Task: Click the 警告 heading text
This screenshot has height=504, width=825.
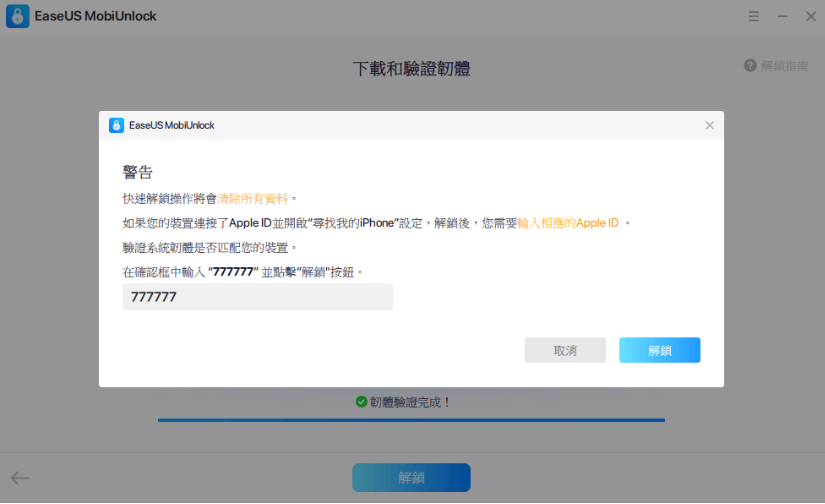Action: (x=137, y=172)
